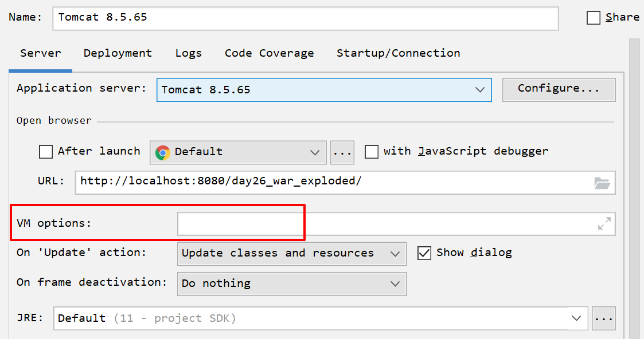This screenshot has height=339, width=644.
Task: Open the Startup/Connection tab
Action: click(x=398, y=53)
